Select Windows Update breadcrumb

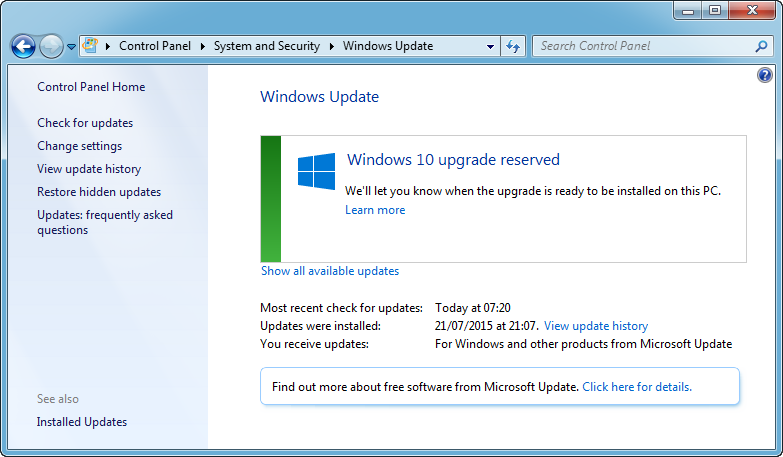coord(388,46)
